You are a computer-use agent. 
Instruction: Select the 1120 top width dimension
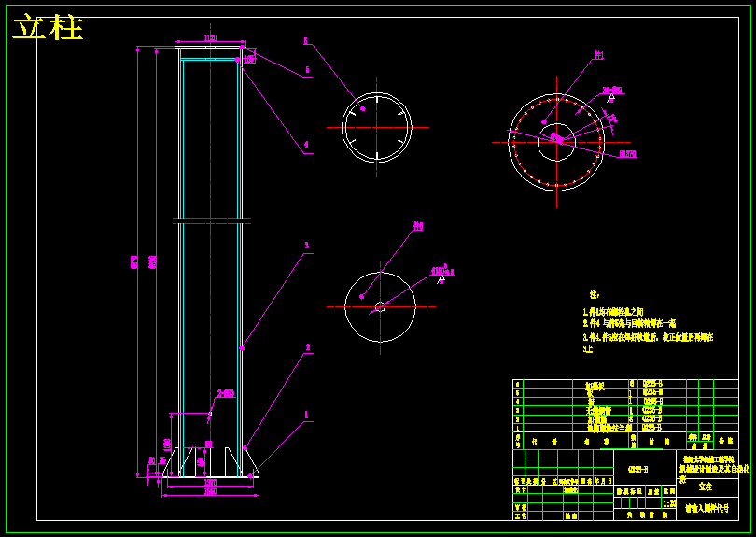pos(210,37)
